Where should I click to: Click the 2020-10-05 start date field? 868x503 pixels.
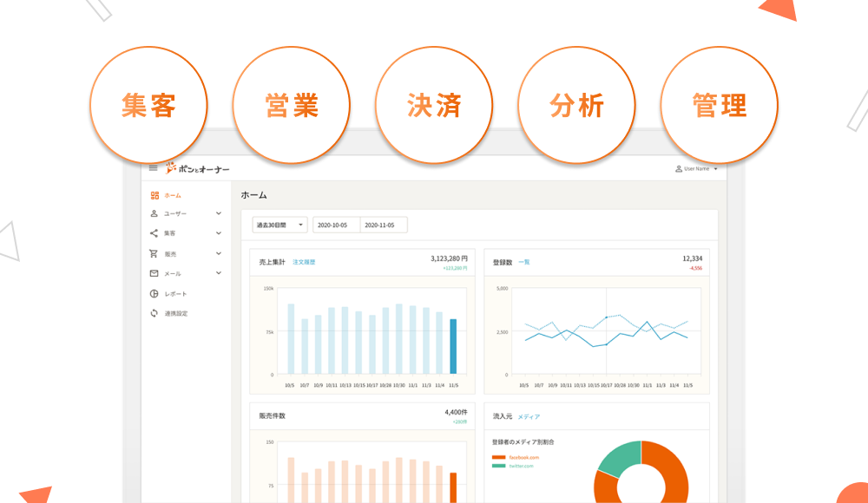pos(335,225)
